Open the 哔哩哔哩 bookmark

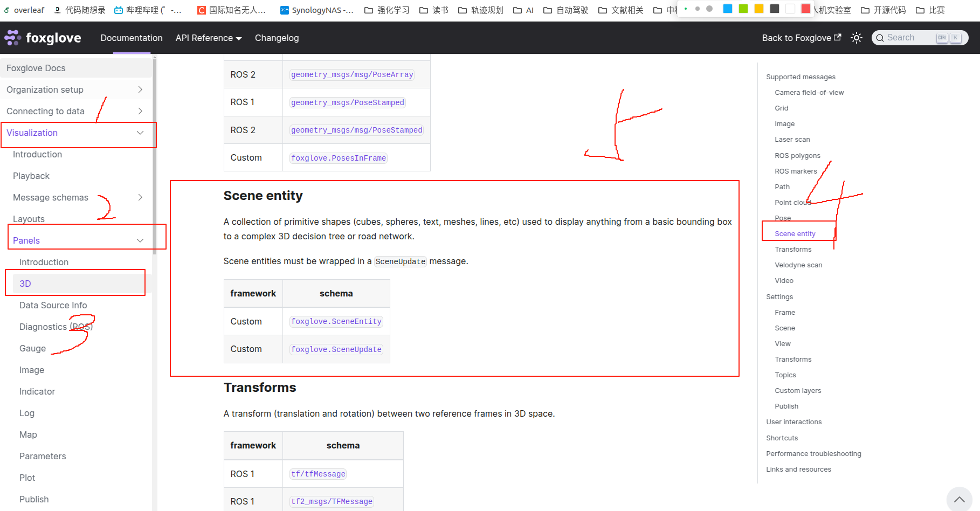pyautogui.click(x=148, y=10)
